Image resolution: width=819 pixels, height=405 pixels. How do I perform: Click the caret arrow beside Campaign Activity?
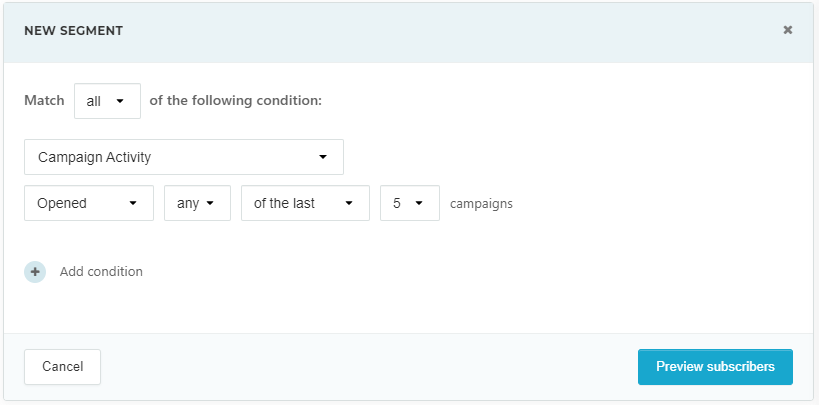click(323, 157)
